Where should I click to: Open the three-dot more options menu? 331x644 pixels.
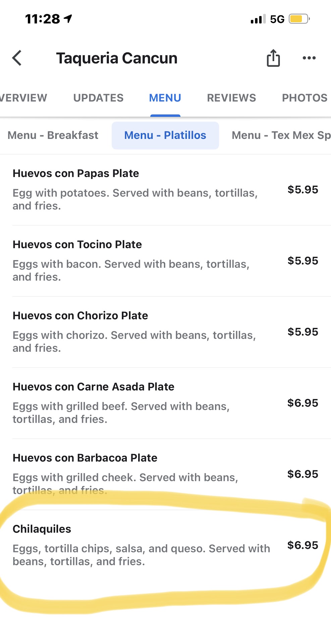(x=309, y=58)
